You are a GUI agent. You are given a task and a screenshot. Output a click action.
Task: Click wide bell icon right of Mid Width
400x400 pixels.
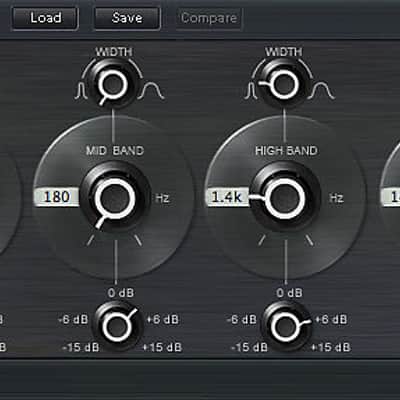[x=151, y=92]
